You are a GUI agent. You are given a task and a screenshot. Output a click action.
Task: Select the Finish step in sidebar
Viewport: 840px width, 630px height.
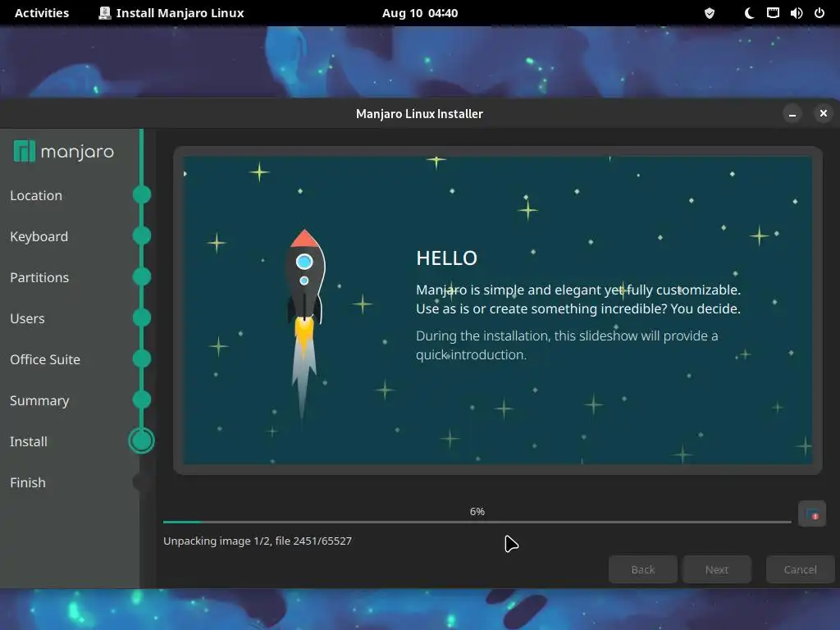[28, 482]
